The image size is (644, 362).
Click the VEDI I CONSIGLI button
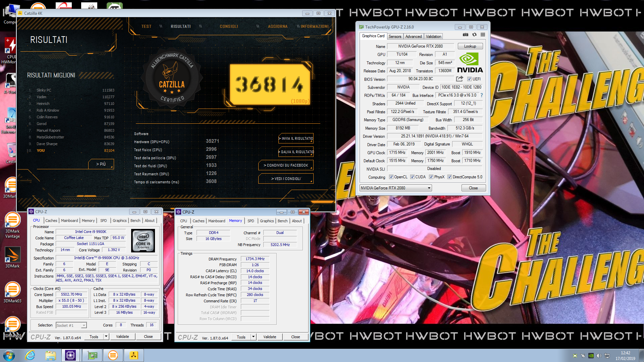point(286,179)
